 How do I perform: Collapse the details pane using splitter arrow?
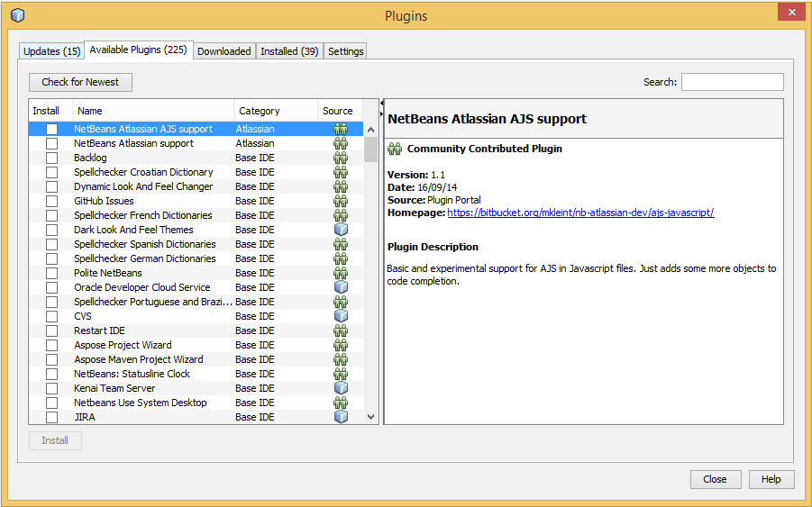pos(381,104)
